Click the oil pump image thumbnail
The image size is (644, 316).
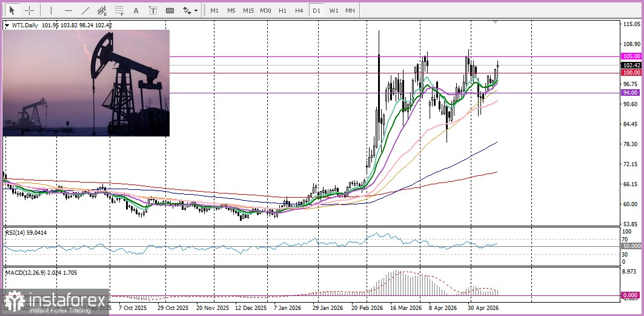(86, 83)
